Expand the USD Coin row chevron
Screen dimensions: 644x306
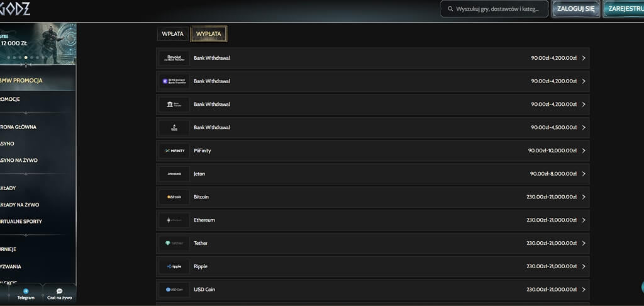click(584, 290)
